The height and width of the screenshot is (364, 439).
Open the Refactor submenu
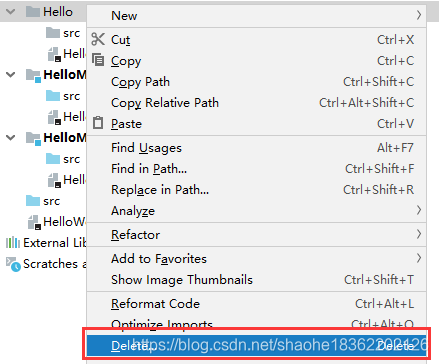coord(256,234)
